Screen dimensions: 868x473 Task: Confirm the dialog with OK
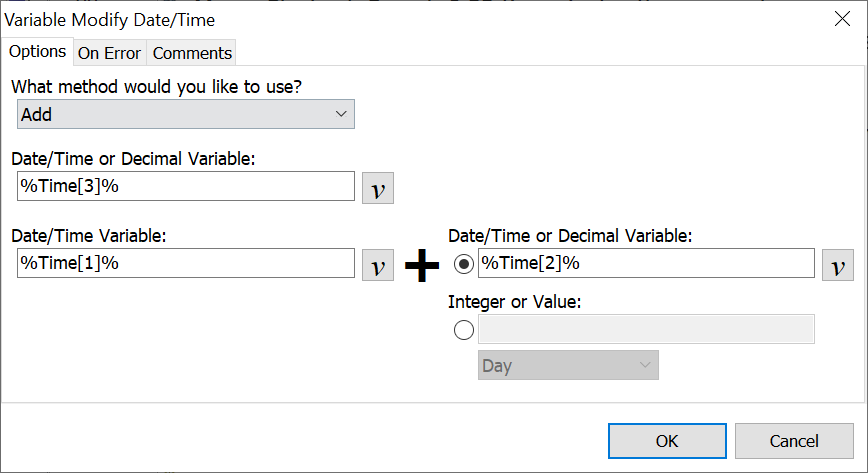pos(667,441)
